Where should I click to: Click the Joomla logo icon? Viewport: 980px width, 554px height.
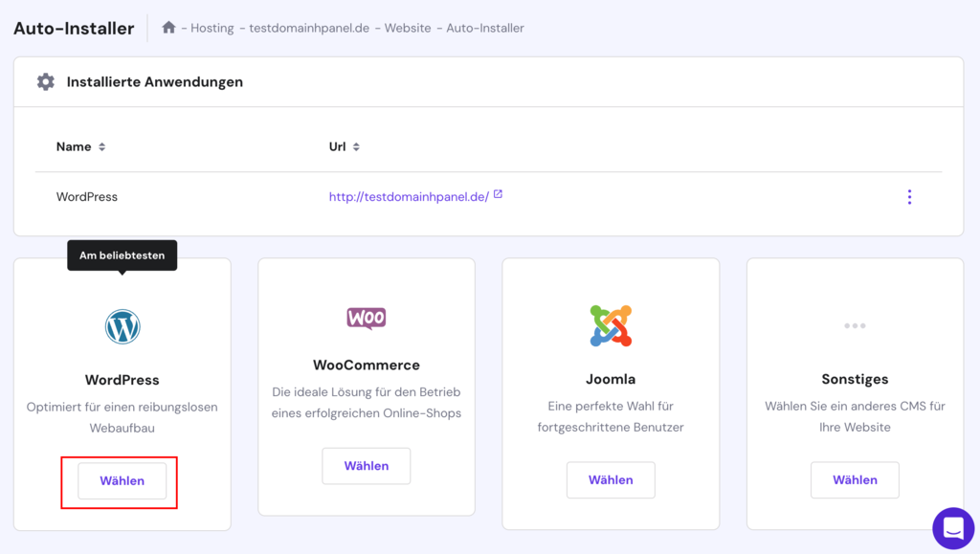point(611,325)
